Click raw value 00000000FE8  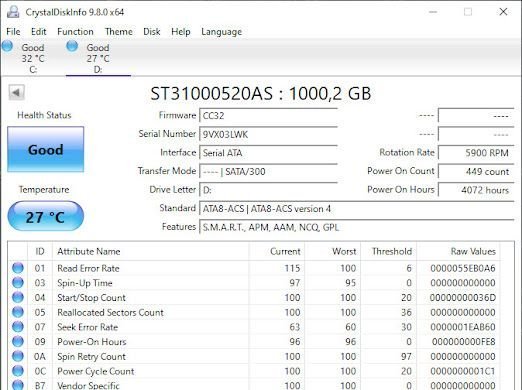tap(464, 342)
